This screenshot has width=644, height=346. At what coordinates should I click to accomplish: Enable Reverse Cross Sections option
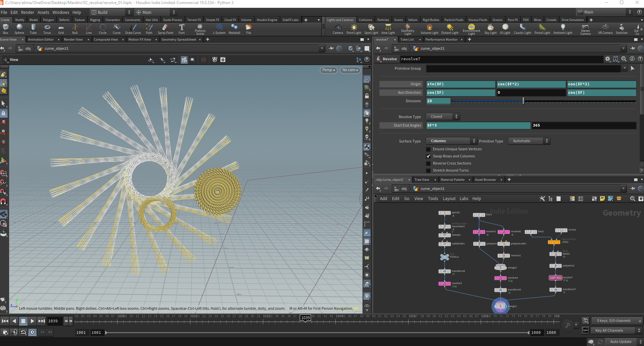(428, 164)
